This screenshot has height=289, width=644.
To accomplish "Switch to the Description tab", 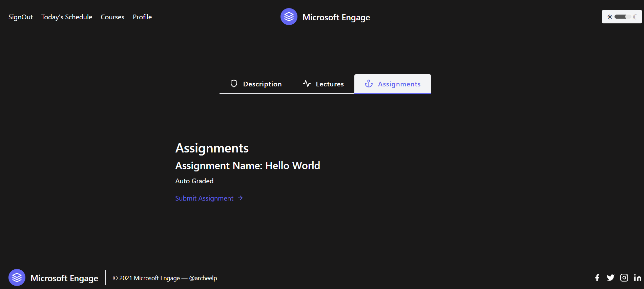I will (x=256, y=84).
